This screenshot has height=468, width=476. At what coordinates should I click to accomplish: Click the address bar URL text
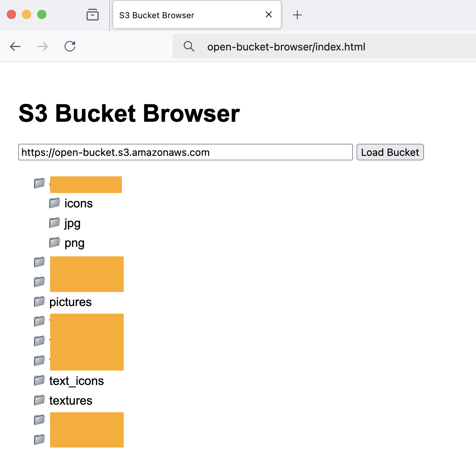point(286,47)
